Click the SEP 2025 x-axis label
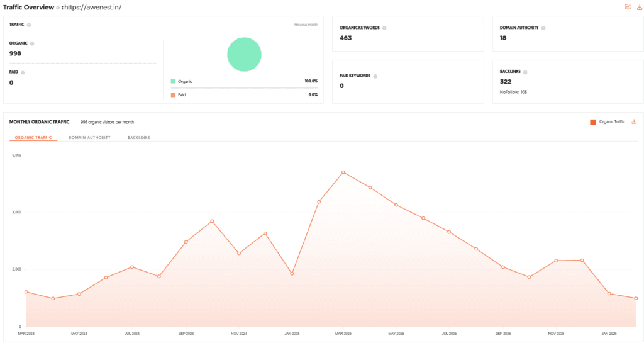Viewport: 644px width, 343px height. pos(502,334)
